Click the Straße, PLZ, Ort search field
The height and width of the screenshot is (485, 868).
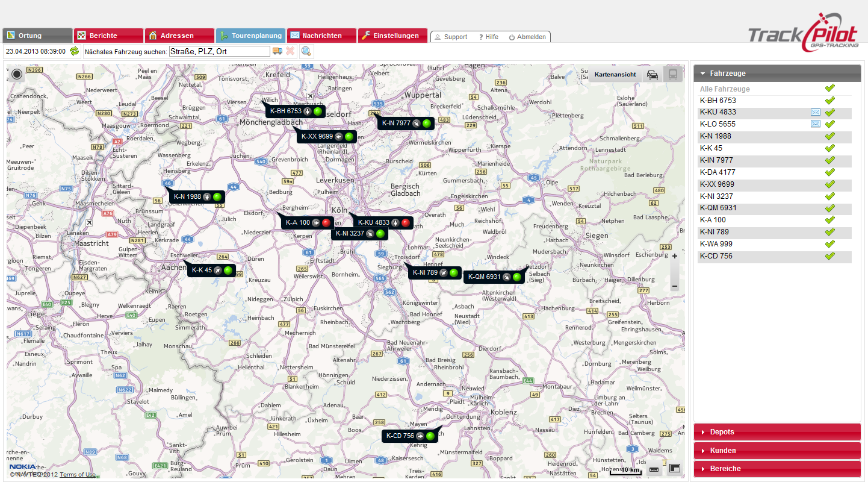click(x=219, y=52)
